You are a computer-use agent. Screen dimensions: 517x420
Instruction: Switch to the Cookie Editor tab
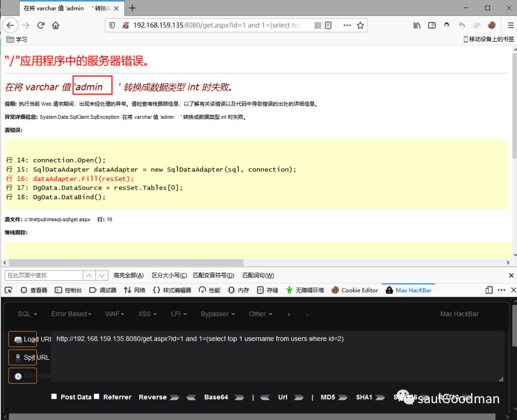coord(355,290)
